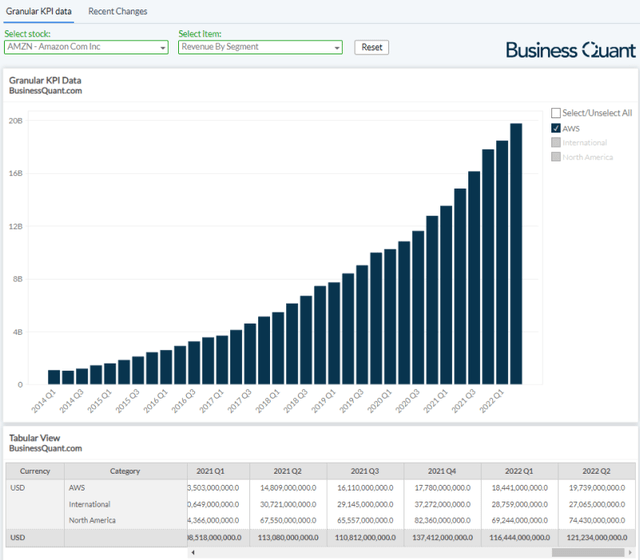This screenshot has height=560, width=640.
Task: Select the 2022 Q2 column header
Action: pos(596,471)
